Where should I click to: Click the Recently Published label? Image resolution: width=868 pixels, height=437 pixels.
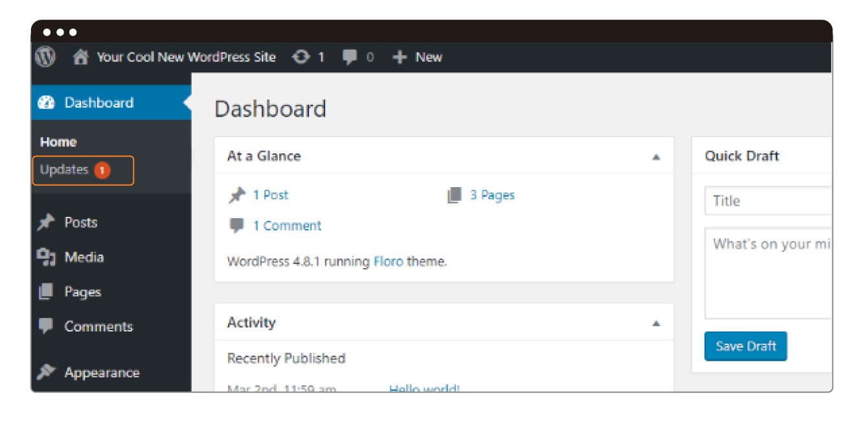286,358
